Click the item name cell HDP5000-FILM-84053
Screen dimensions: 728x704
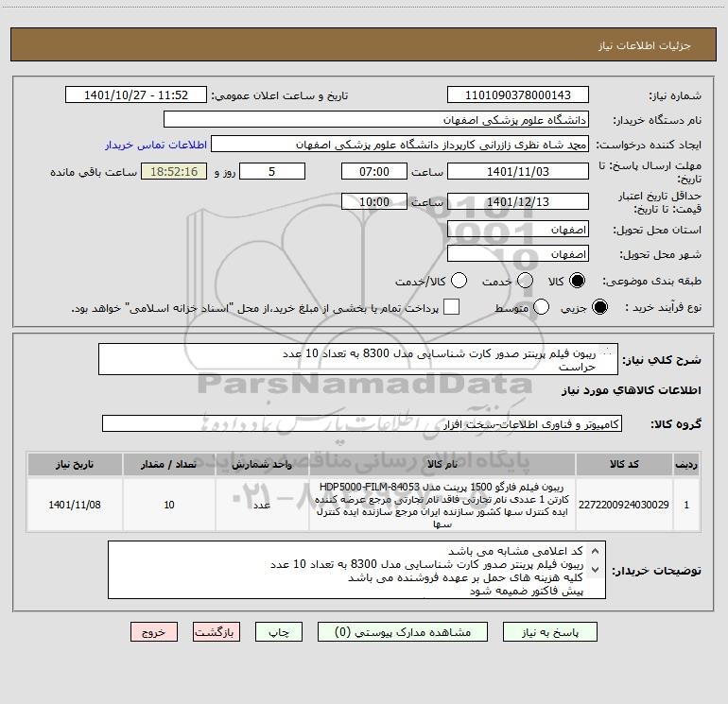[x=442, y=505]
